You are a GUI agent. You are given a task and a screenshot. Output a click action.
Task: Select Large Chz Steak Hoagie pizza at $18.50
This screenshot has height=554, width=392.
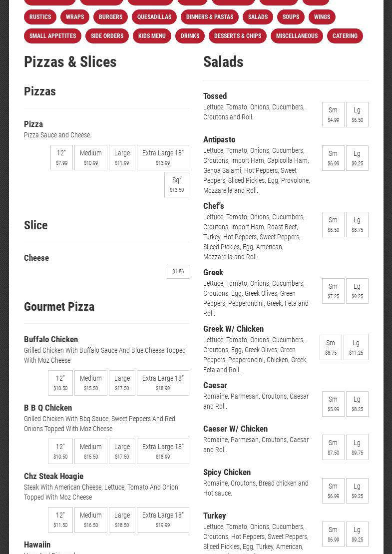click(x=122, y=520)
